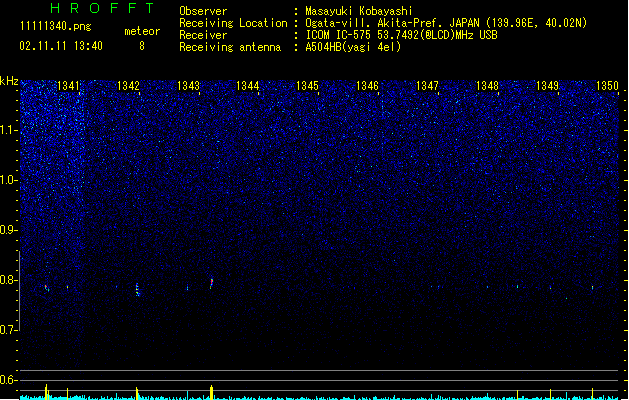Click the 'meteor' label
629x400 pixels.
142,31
